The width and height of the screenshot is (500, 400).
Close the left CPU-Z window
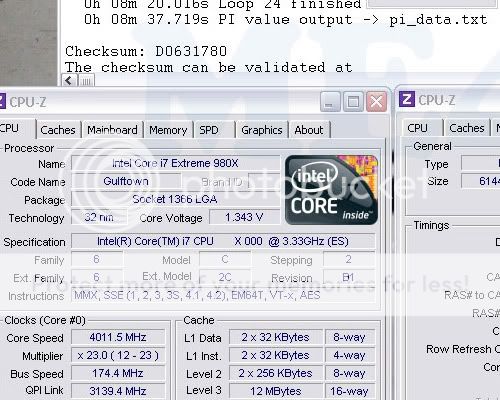[x=376, y=102]
